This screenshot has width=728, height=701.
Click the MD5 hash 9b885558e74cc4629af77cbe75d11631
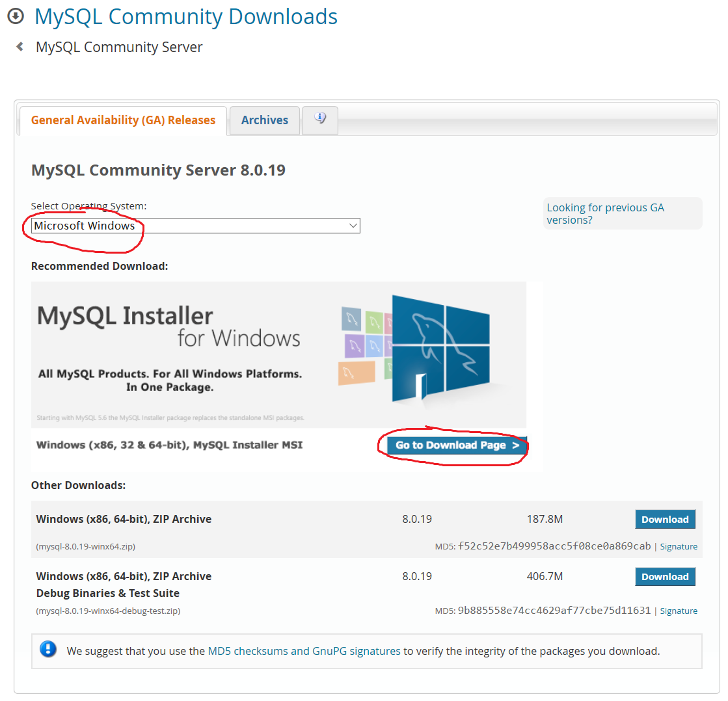[x=554, y=611]
